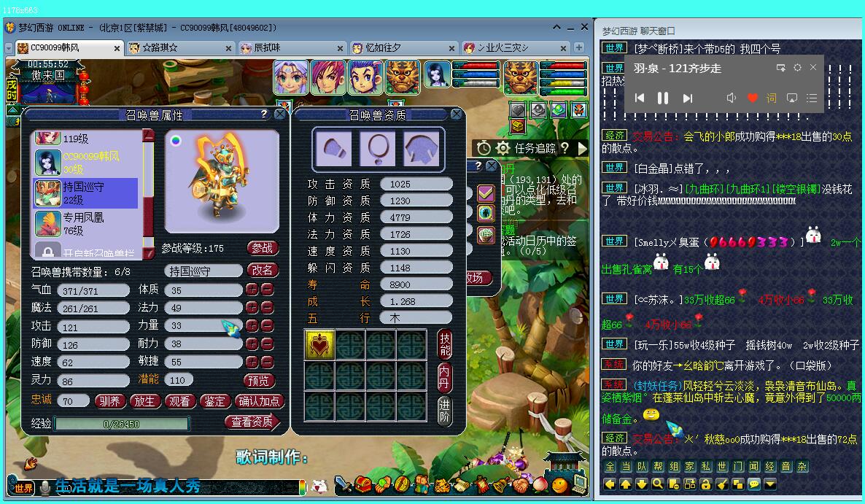Screen dimensions: 865x504
Task: Confirm point allocation with 确认加点
Action: (x=259, y=401)
